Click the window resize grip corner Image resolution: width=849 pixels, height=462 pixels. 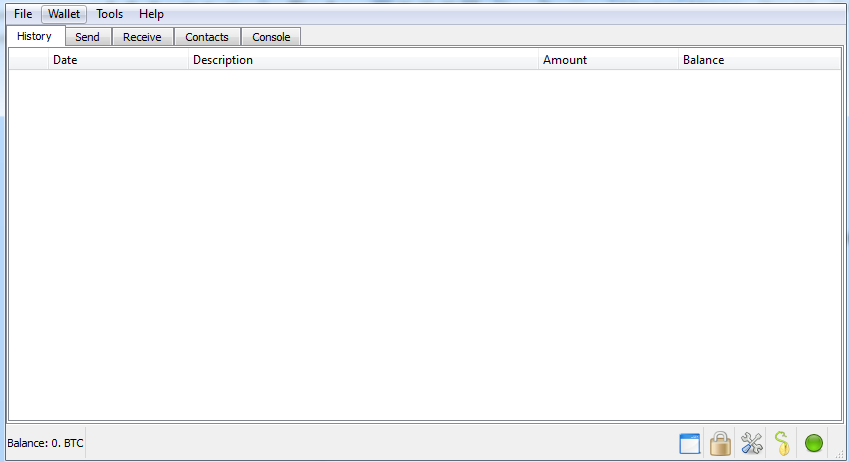(x=839, y=454)
